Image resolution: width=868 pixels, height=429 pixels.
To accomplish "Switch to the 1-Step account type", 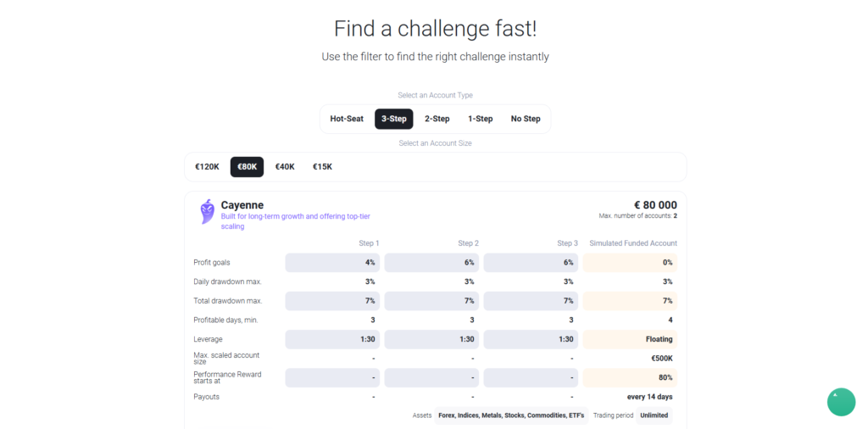I will click(x=481, y=119).
